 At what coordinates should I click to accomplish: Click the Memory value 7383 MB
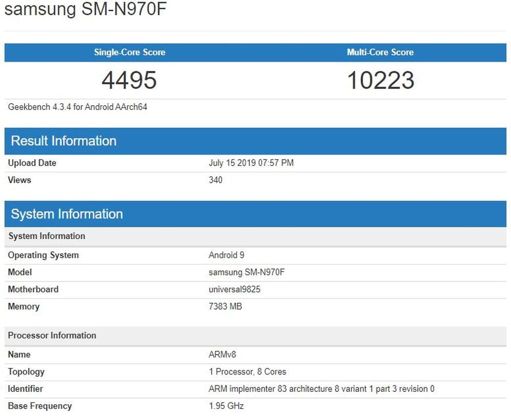coord(225,307)
